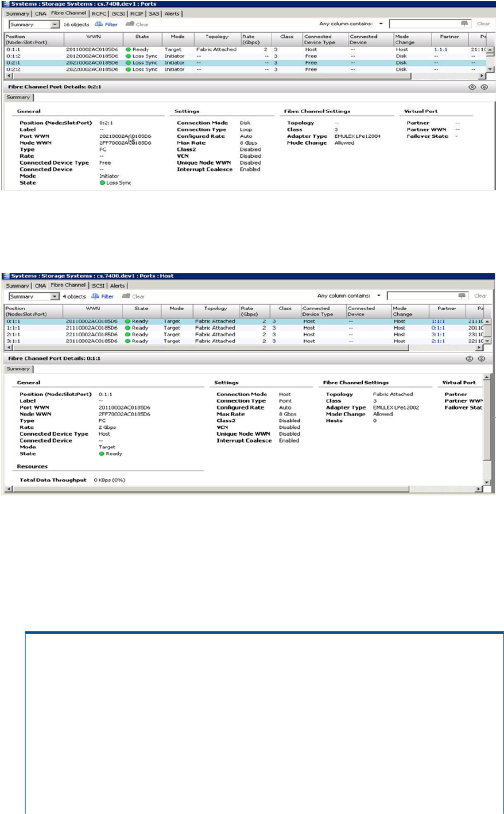Open the SAS tab
Viewport: 504px width, 814px height.
[x=154, y=14]
